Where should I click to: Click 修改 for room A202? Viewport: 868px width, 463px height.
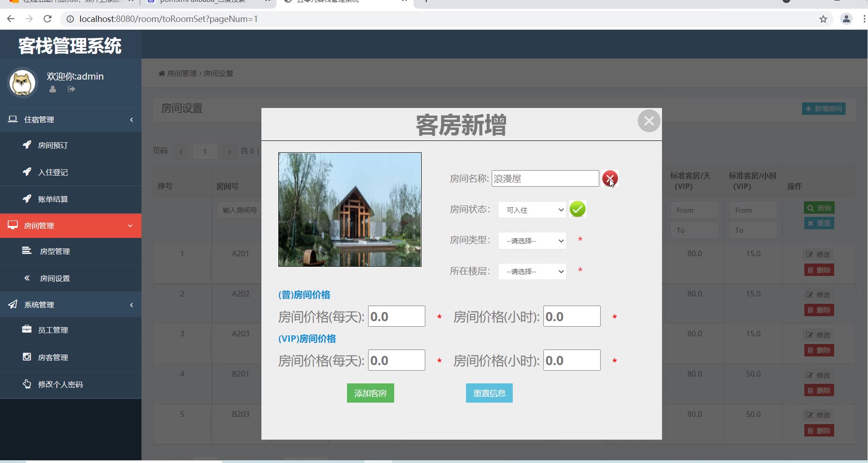click(819, 295)
